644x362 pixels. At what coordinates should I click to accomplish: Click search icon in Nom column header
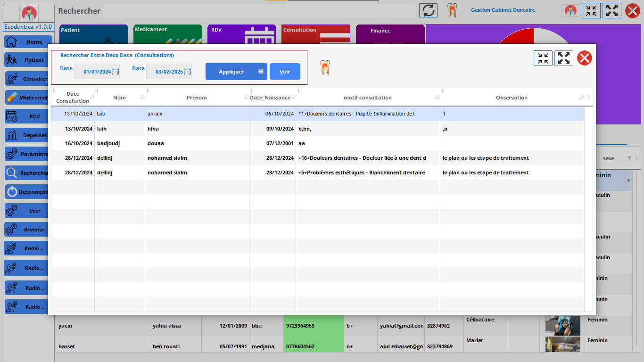coord(142,98)
